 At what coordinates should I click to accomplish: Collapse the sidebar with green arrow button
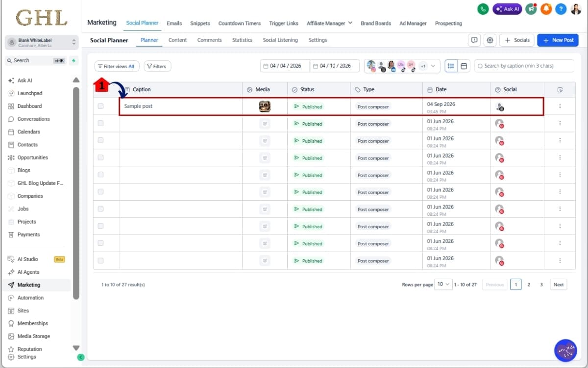point(81,357)
